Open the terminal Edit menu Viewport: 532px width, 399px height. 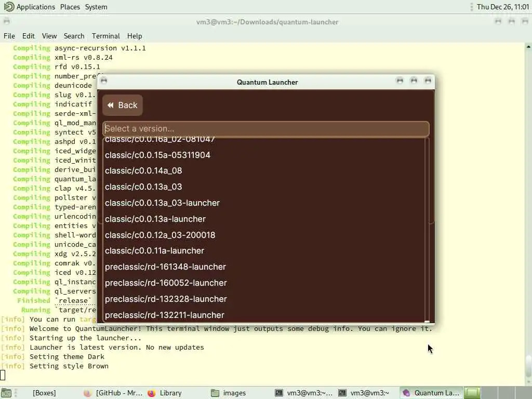(29, 36)
